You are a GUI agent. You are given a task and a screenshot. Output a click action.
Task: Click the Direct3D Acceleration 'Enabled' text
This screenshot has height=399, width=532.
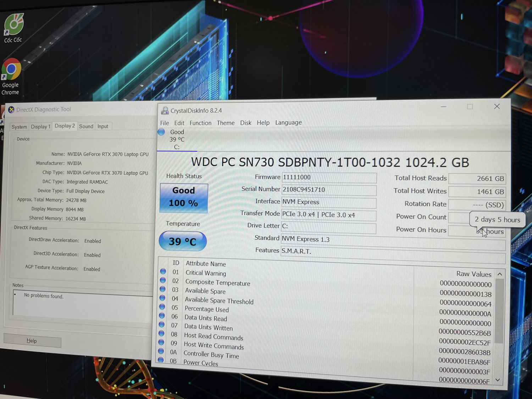pyautogui.click(x=92, y=255)
